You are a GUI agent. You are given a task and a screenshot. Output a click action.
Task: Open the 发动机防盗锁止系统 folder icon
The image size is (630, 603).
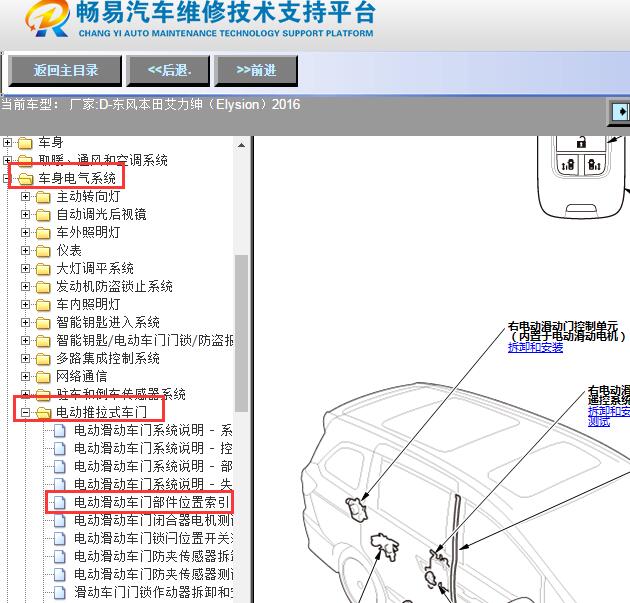pos(43,287)
